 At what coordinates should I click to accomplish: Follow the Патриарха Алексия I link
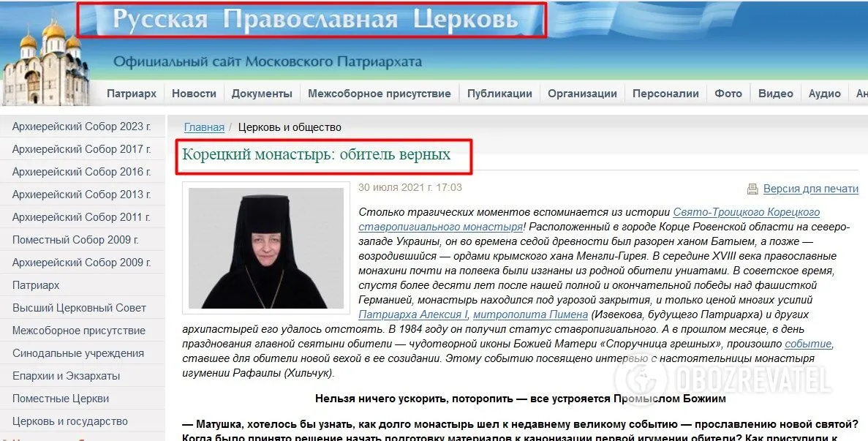(413, 314)
